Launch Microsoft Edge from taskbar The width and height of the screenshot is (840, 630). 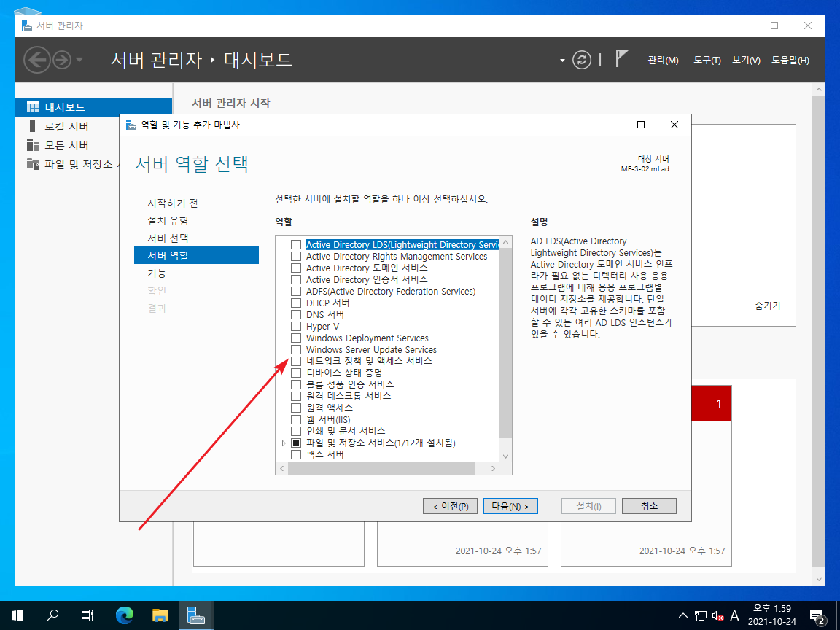coord(125,615)
